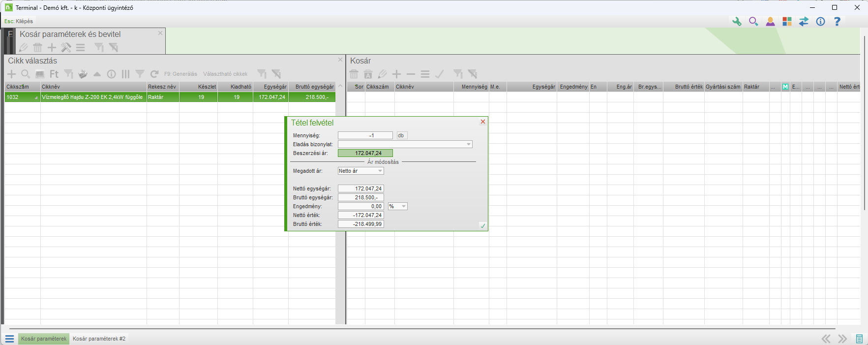
Task: Click the blue swap arrows icon
Action: pyautogui.click(x=804, y=22)
